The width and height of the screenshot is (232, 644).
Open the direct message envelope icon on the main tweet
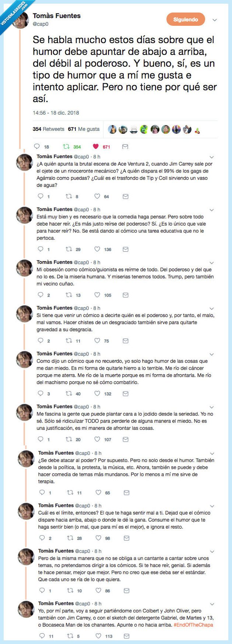125,146
